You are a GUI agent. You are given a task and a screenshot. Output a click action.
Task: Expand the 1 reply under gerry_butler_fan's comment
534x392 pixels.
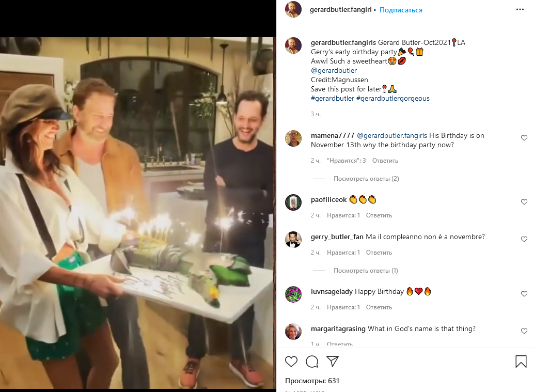[366, 271]
